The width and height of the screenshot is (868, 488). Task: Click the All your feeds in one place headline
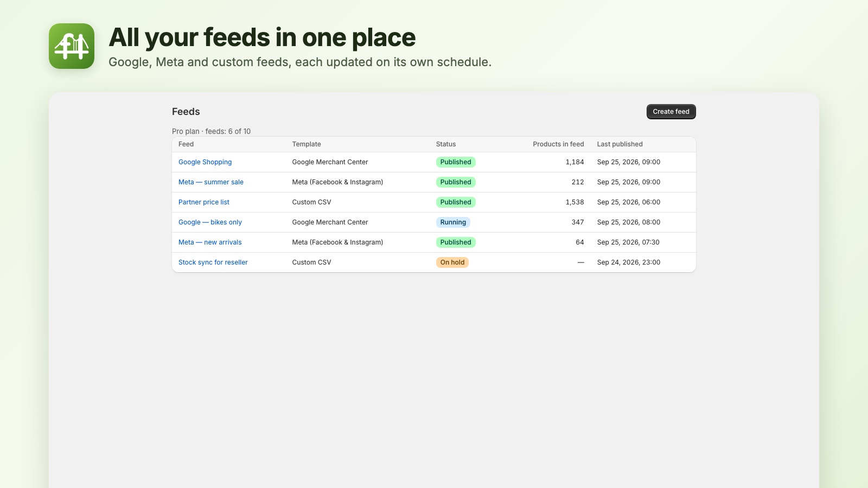262,38
